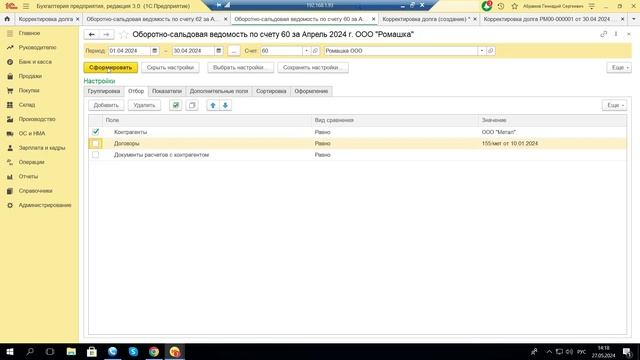The image size is (640, 360).
Task: Open account 60 via link icon
Action: [316, 51]
